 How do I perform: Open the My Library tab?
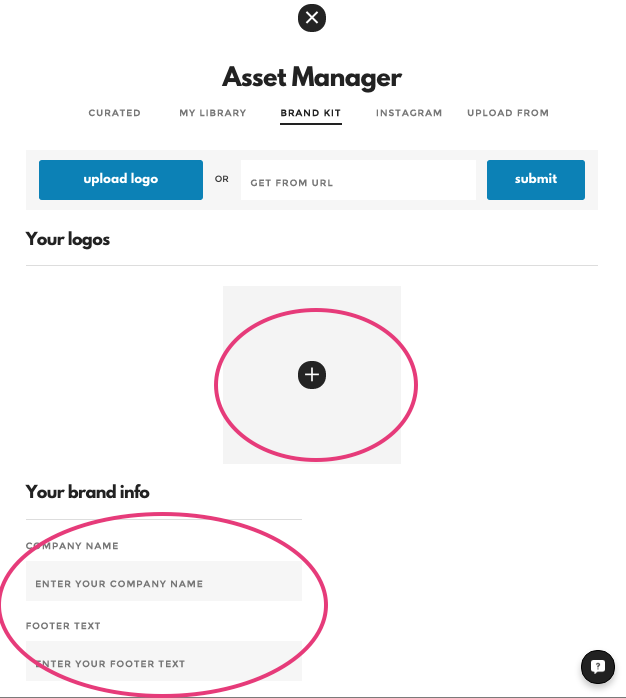(212, 113)
